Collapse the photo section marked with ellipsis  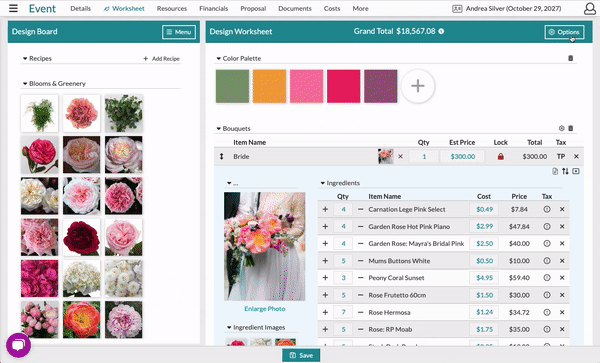pyautogui.click(x=229, y=183)
